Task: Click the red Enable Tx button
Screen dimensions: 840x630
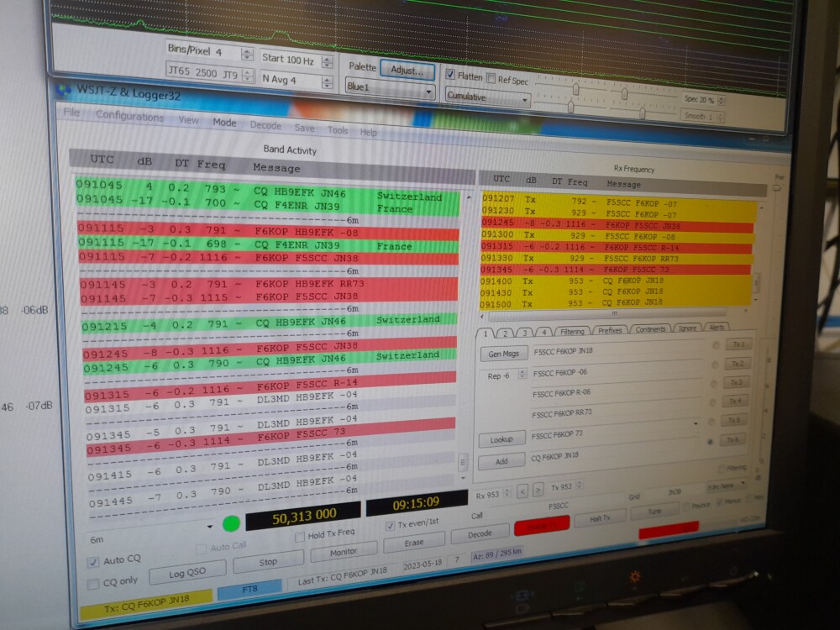Action: 541,527
